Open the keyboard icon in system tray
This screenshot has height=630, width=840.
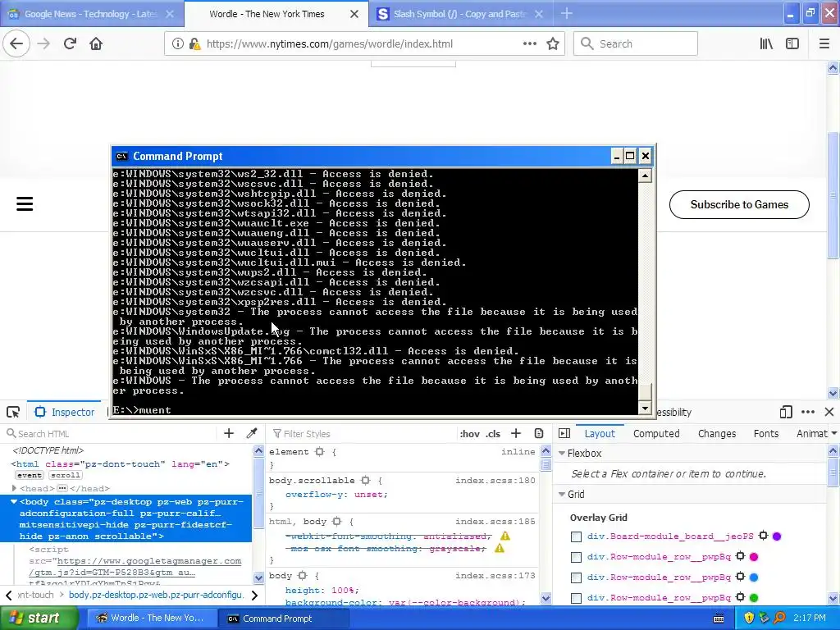click(x=719, y=619)
